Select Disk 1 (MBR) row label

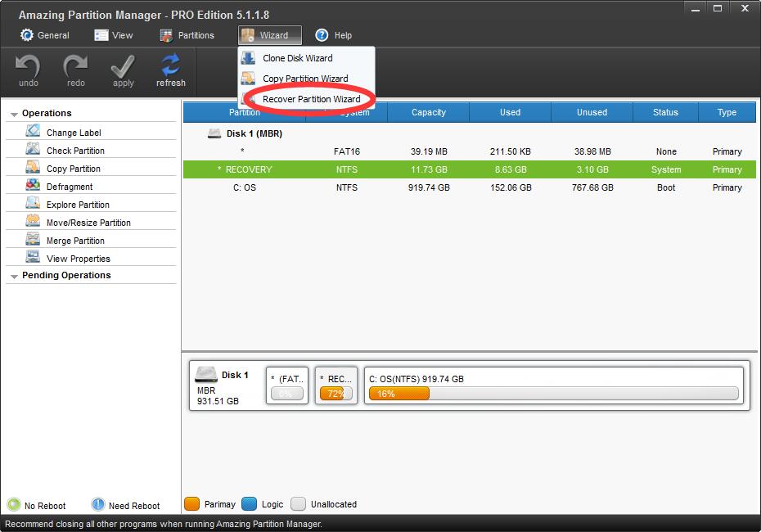[254, 133]
